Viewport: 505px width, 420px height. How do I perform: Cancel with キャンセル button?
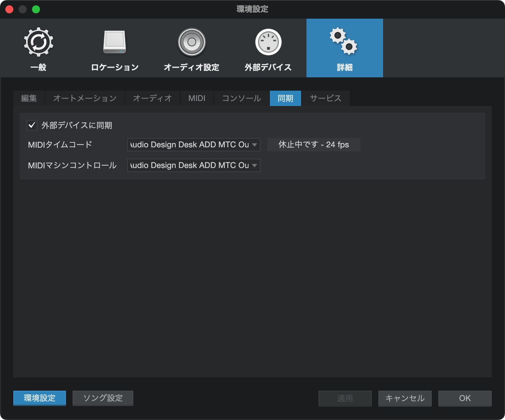tap(405, 398)
